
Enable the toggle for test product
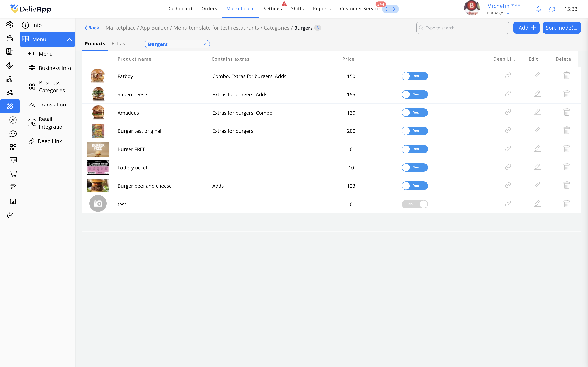coord(414,204)
